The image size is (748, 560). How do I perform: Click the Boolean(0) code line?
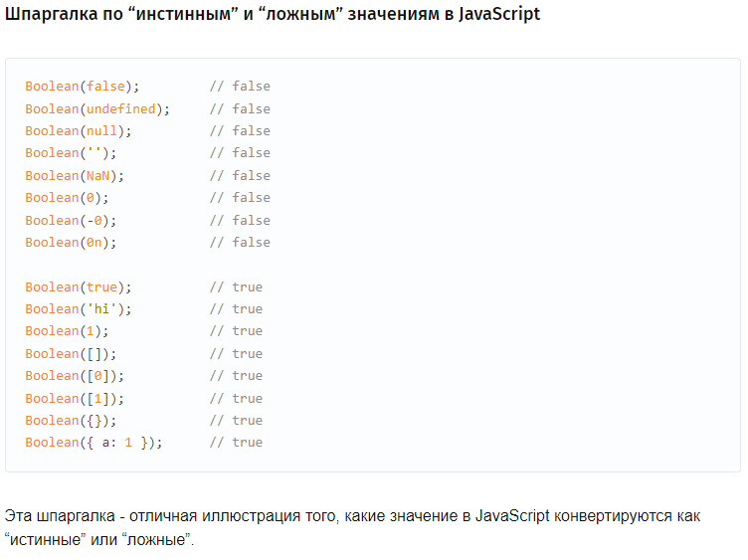[x=147, y=198]
